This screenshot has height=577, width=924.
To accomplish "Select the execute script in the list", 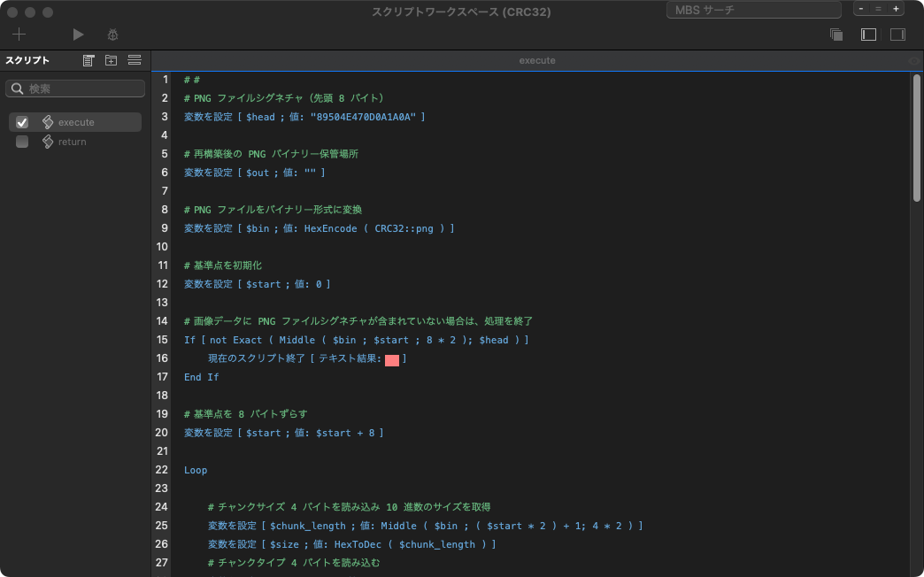I will pyautogui.click(x=75, y=122).
